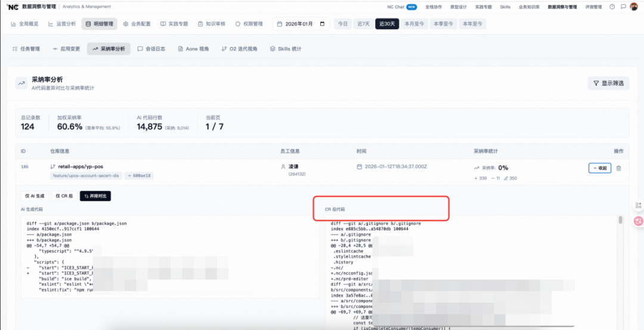Viewport: 644px width, 330px height.
Task: Switch to the 运营分析 tab
Action: click(x=62, y=24)
